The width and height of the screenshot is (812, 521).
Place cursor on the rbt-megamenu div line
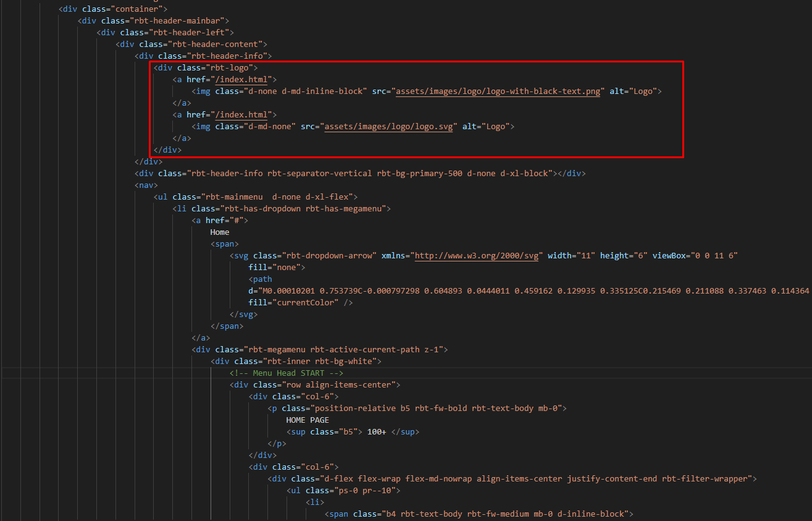(319, 349)
